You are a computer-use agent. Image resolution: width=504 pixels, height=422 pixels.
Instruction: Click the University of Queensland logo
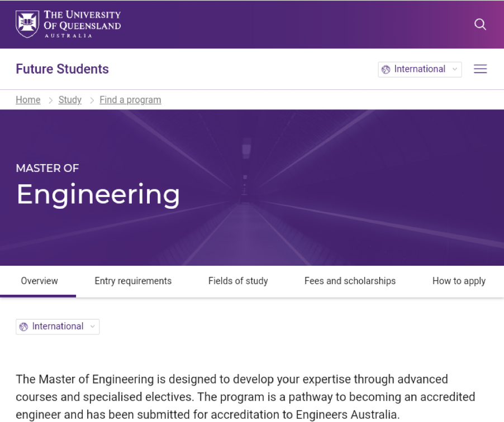[68, 24]
